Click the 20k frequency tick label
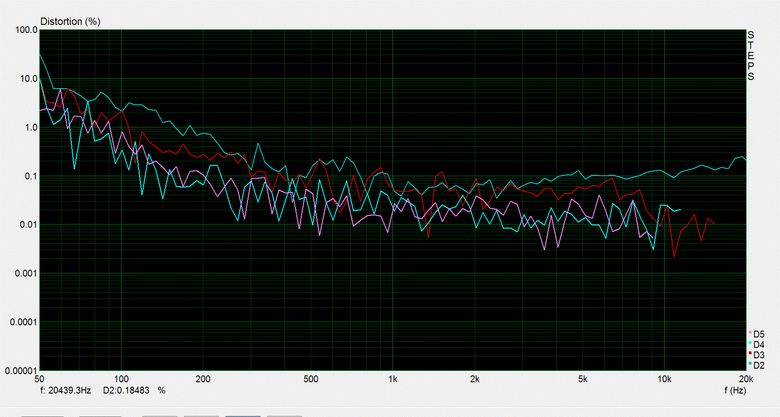The height and width of the screenshot is (417, 780). pyautogui.click(x=745, y=379)
